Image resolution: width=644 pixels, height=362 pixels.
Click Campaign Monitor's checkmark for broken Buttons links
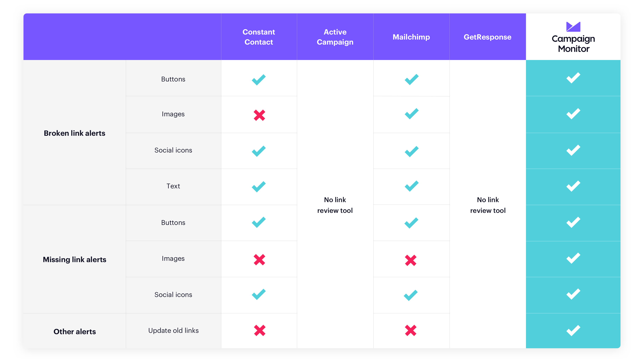[x=573, y=78]
